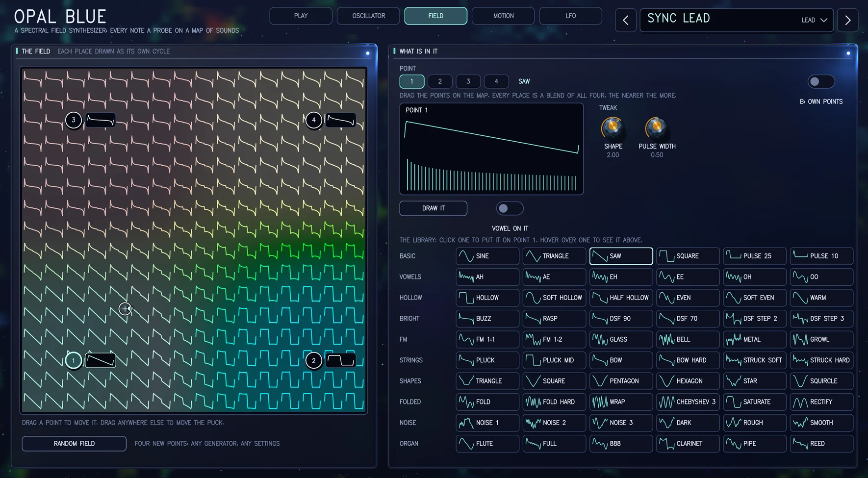Go to the next preset
This screenshot has height=478, width=868.
pos(848,20)
